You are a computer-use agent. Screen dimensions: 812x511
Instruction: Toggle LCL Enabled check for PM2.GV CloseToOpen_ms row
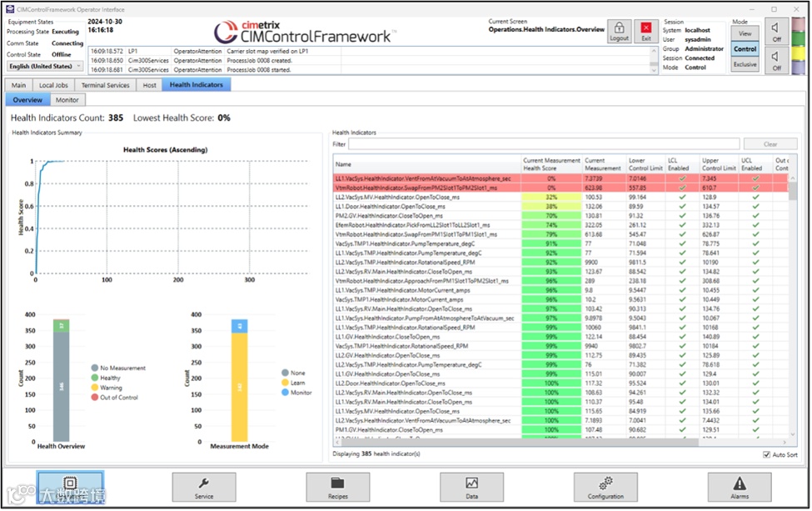[x=683, y=216]
